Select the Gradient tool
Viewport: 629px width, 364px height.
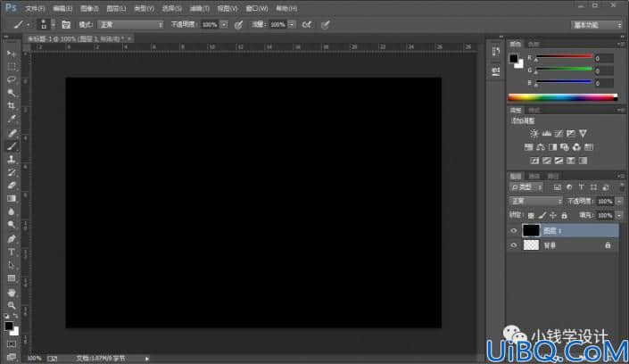click(12, 199)
